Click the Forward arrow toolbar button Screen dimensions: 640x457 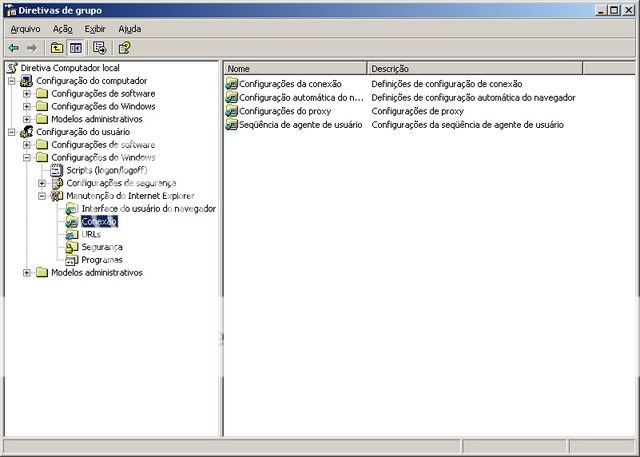pyautogui.click(x=32, y=48)
